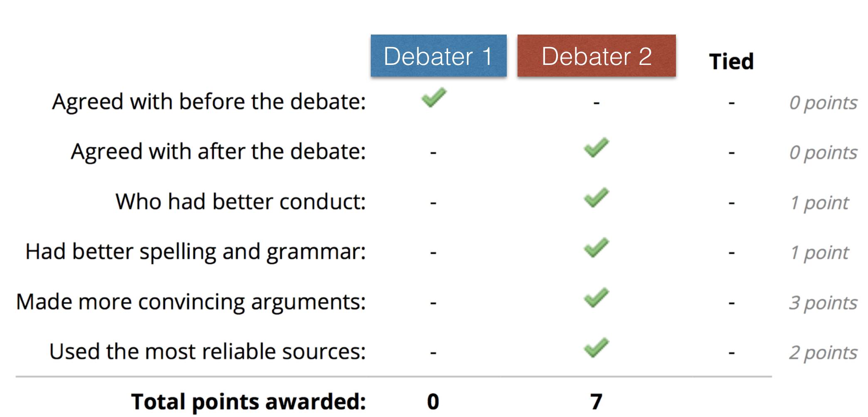
Task: Click Debater 2 total points of 7
Action: (596, 402)
